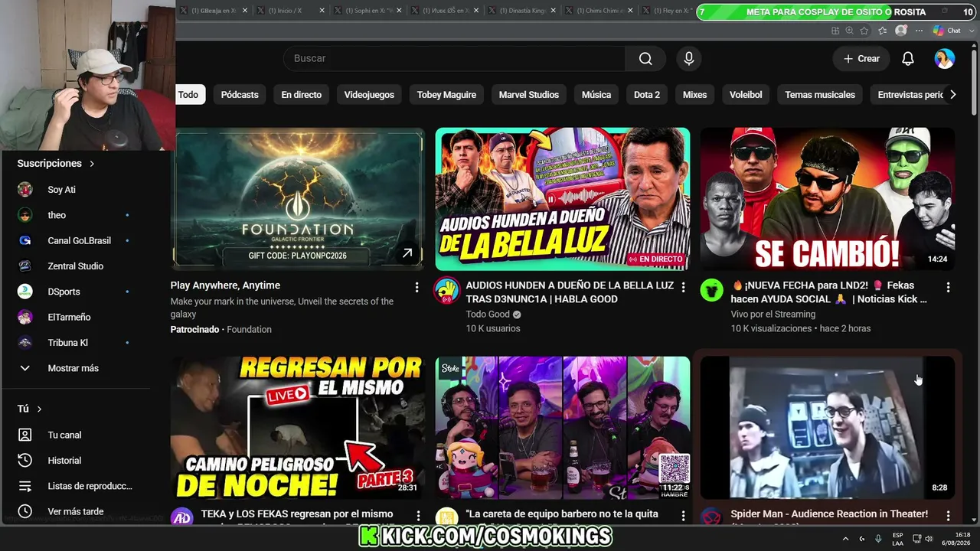Expand the Suscripciones section chevron
Image resolution: width=980 pixels, height=551 pixels.
coord(92,164)
